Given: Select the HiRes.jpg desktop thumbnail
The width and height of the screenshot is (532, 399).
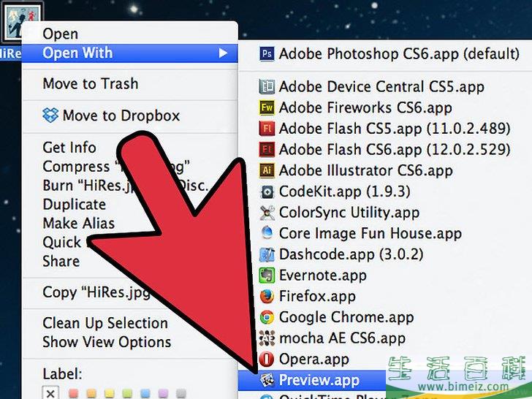Looking at the screenshot, I should [23, 22].
